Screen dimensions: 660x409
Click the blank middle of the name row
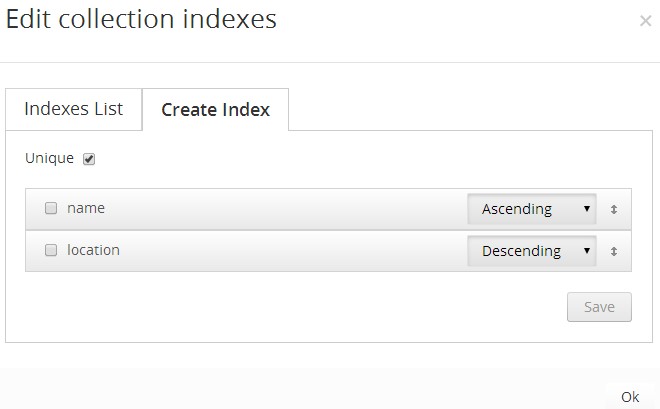tap(286, 209)
